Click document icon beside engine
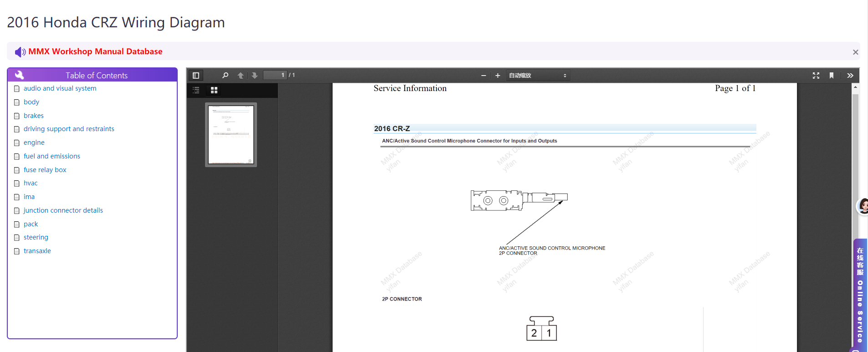This screenshot has height=352, width=868. pyautogui.click(x=17, y=143)
